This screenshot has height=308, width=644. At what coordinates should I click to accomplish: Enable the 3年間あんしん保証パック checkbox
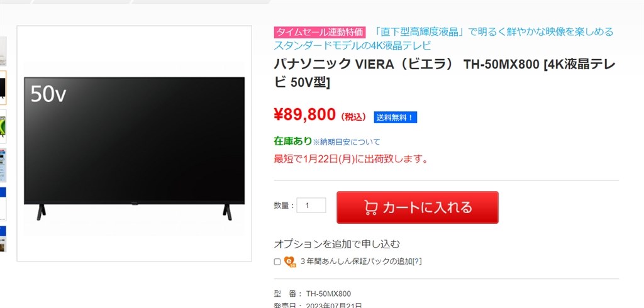[277, 261]
